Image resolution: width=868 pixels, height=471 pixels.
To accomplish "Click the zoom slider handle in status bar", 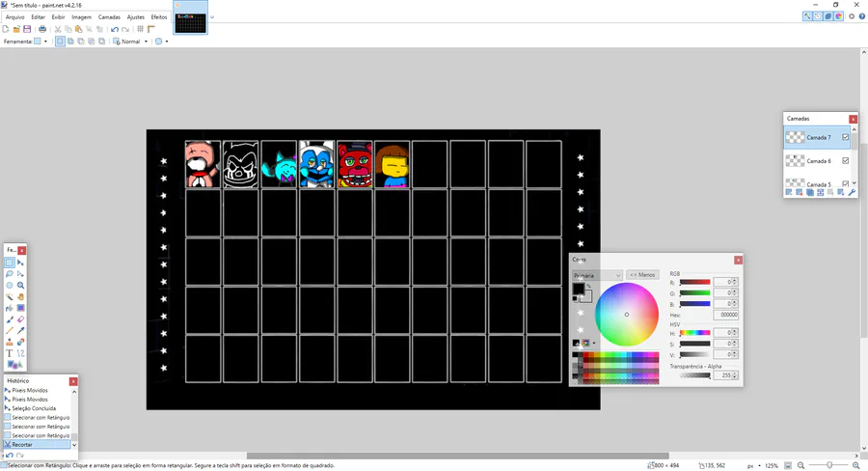I will (x=829, y=465).
